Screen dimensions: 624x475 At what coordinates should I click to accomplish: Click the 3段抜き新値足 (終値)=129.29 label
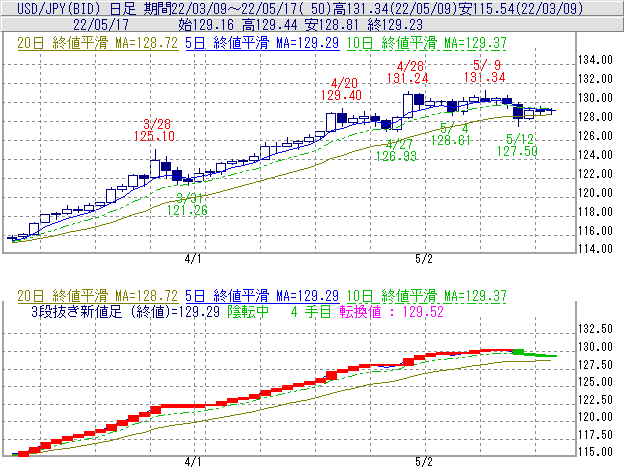(x=125, y=311)
